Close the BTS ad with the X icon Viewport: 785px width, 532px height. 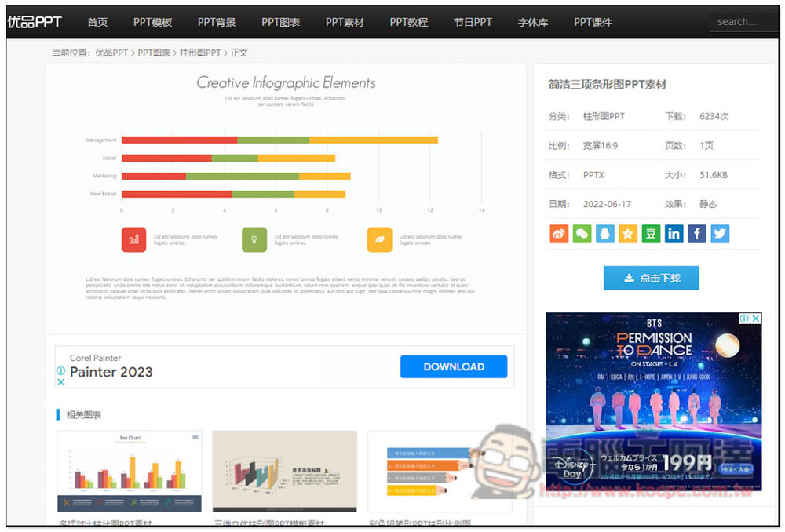pos(756,319)
